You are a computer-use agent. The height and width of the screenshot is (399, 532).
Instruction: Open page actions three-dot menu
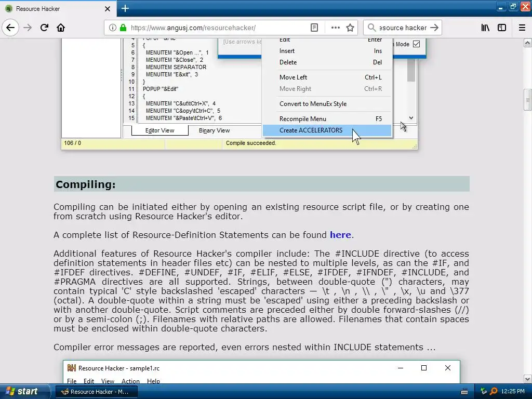(335, 28)
